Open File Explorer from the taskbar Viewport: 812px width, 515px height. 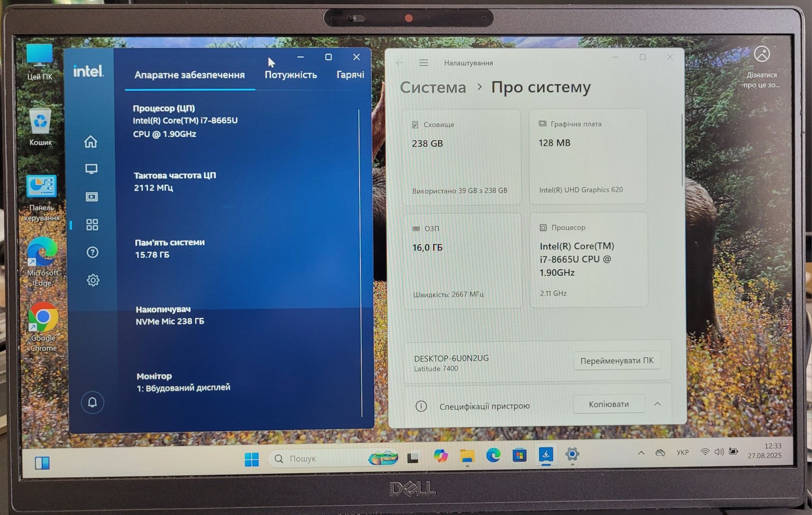[x=467, y=456]
